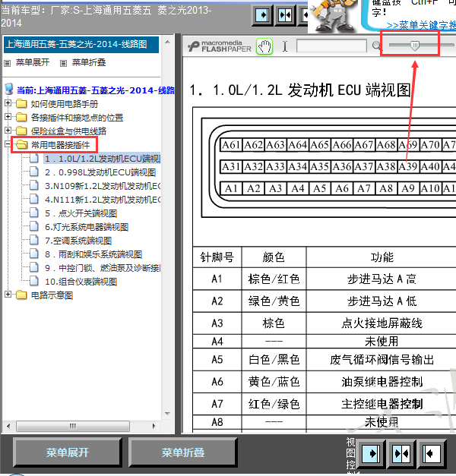Click the page icon of 7.空调系统端视图
This screenshot has width=456, height=476.
coord(34,240)
